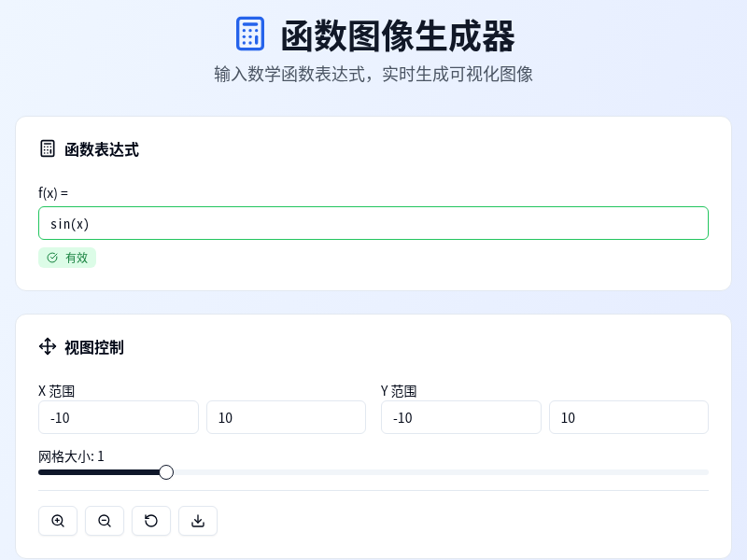Screen dimensions: 747x560
Task: Click the Y range maximum field
Action: [628, 417]
